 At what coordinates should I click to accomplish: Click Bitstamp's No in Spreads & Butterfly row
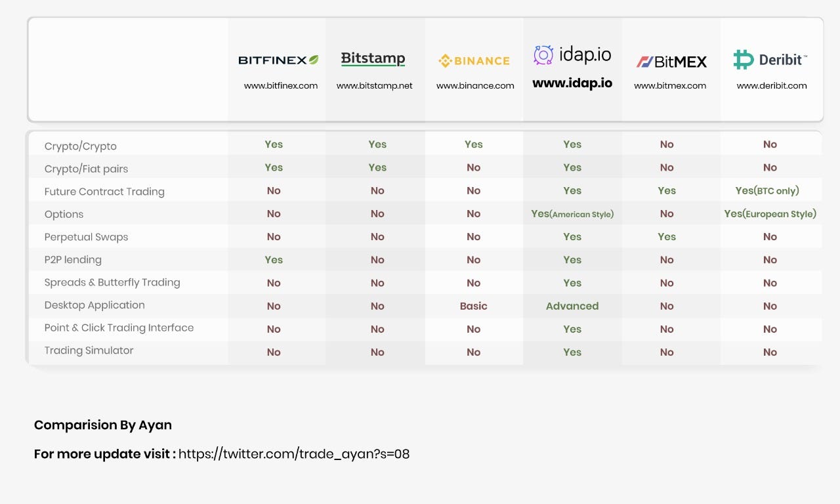point(377,283)
